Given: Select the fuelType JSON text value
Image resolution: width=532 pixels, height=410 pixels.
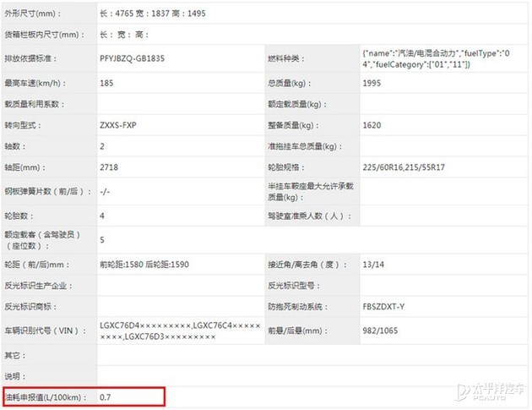Looking at the screenshot, I should [436, 58].
